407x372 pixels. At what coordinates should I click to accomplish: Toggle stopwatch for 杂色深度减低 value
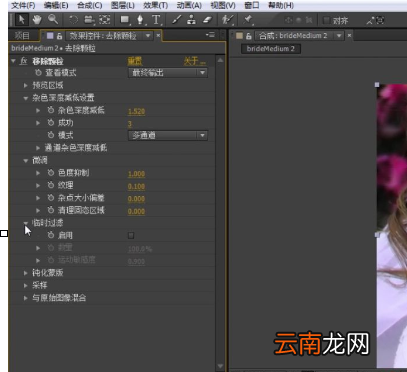point(51,110)
